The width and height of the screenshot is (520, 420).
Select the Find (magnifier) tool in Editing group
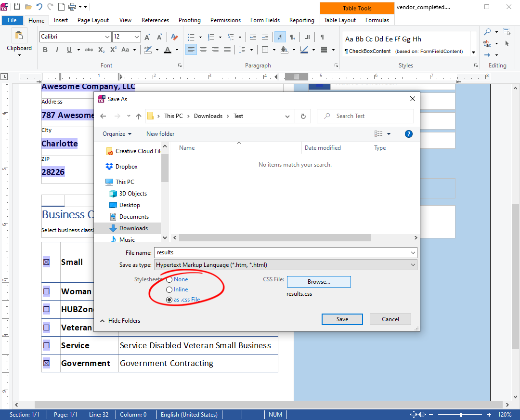point(488,31)
